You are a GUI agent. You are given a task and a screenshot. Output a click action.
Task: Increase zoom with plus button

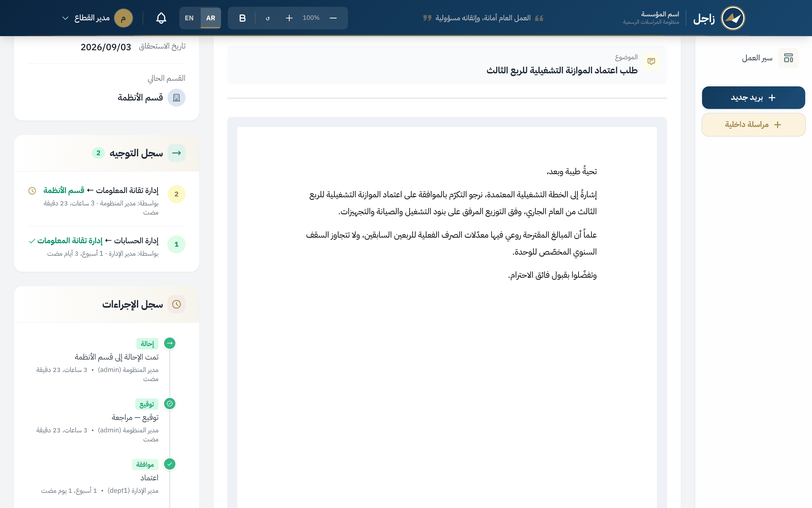[x=289, y=18]
